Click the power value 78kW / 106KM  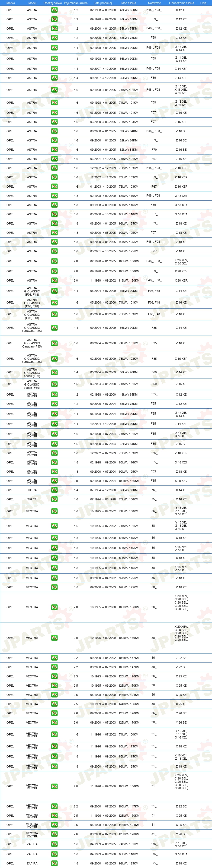tap(129, 499)
